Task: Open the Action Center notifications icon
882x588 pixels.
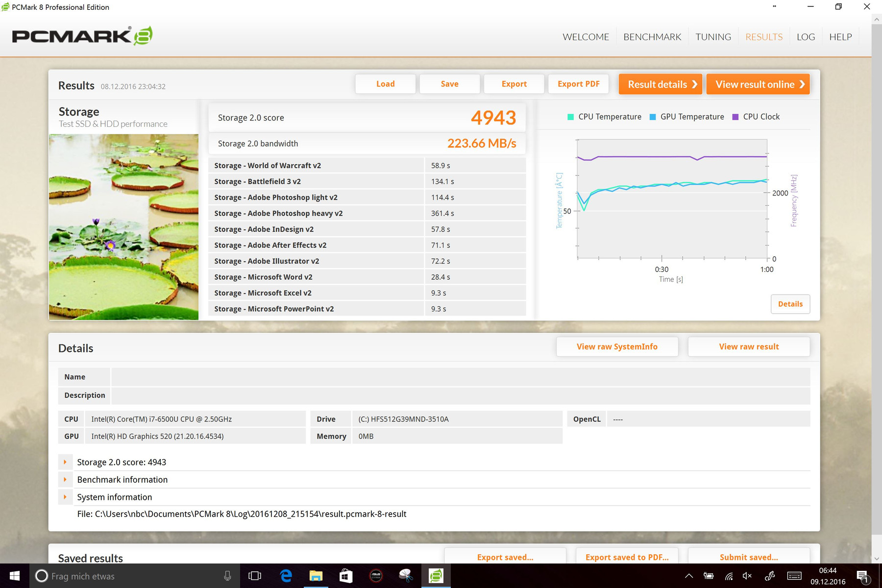Action: tap(862, 576)
